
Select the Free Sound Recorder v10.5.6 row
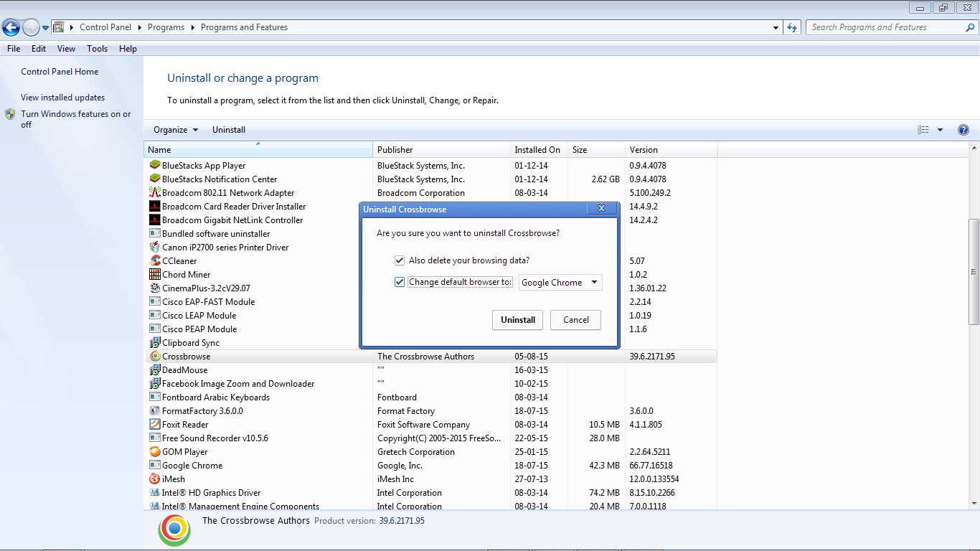[430, 438]
